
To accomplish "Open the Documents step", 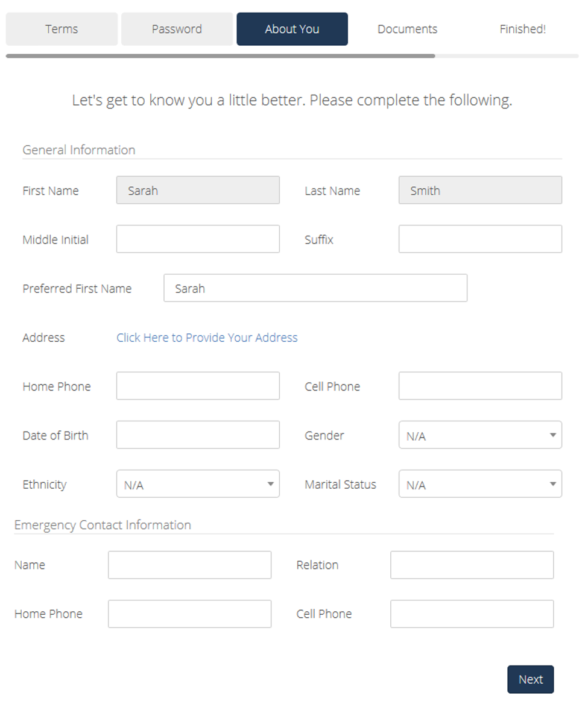I will [407, 29].
